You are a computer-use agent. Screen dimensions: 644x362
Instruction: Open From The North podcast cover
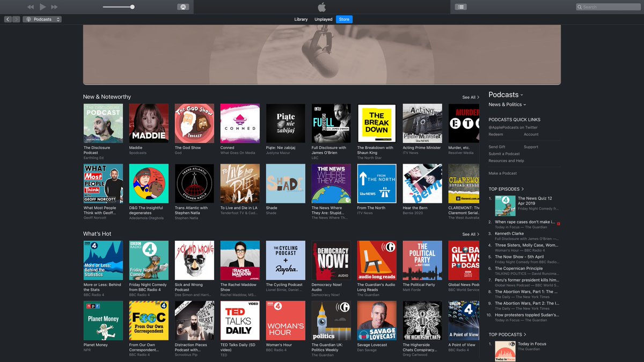tap(377, 183)
